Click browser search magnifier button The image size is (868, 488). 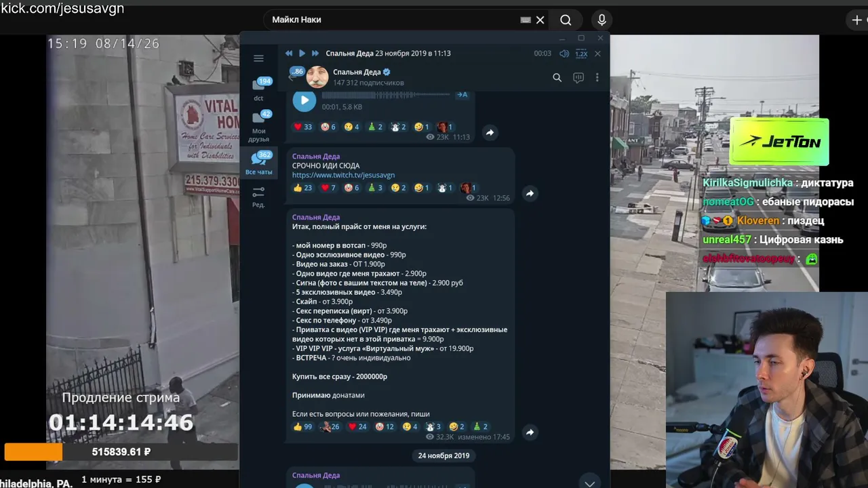[566, 20]
